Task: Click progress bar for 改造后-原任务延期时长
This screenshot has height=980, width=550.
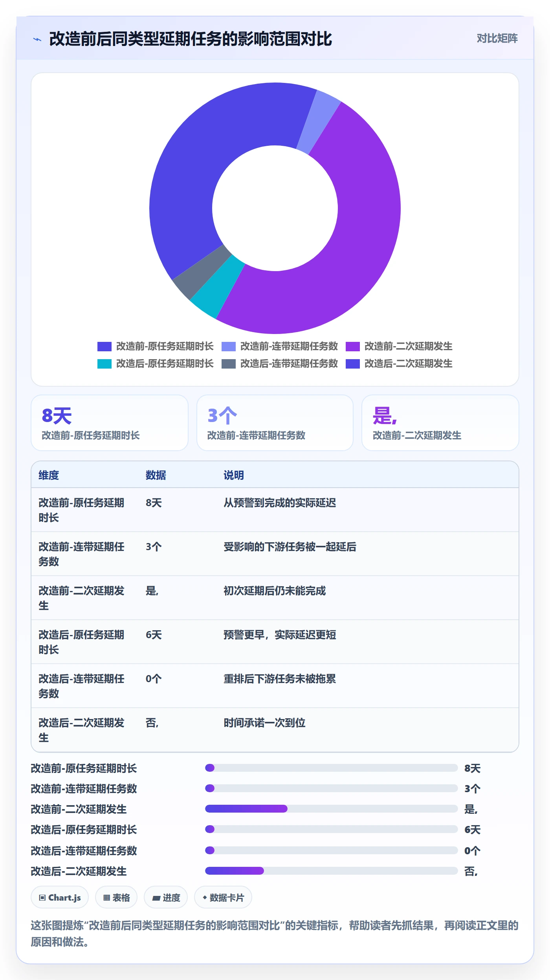Action: pos(332,829)
